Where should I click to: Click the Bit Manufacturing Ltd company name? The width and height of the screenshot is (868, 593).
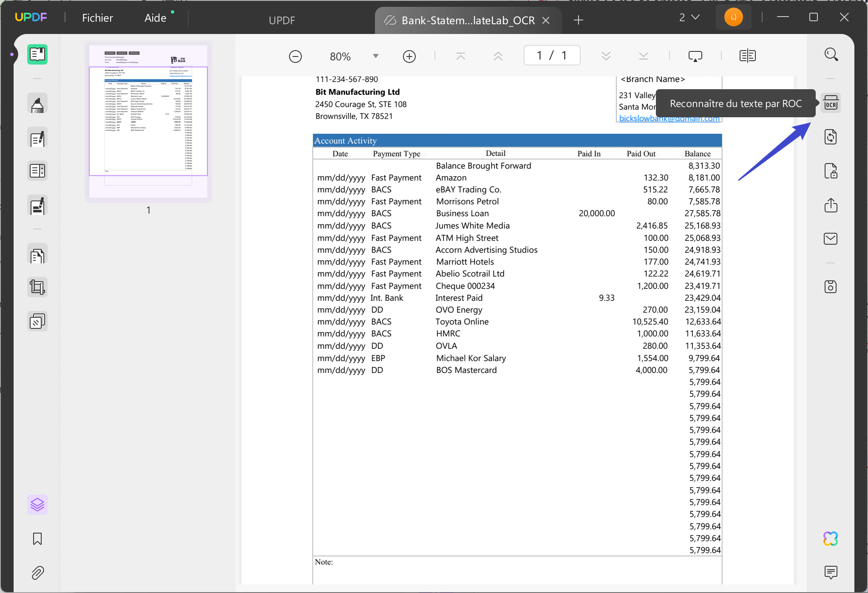[x=357, y=92]
